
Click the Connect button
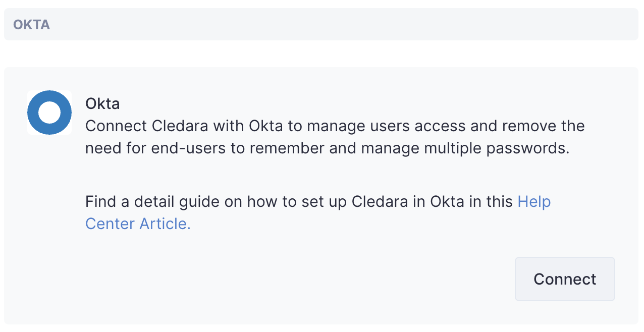565,279
